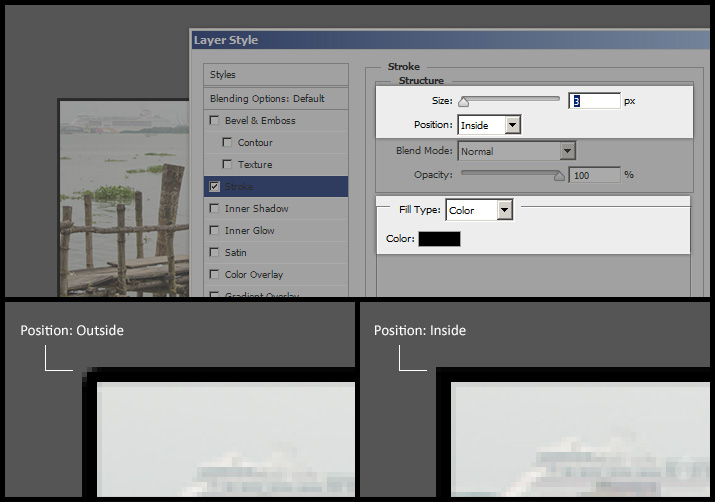Click the Opacity slider handle
This screenshot has height=502, width=715.
point(559,176)
